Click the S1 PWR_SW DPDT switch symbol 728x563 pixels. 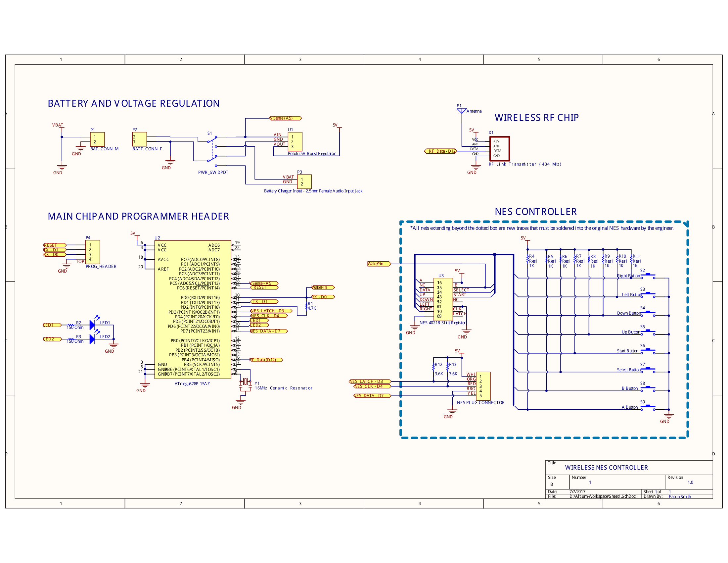point(212,151)
